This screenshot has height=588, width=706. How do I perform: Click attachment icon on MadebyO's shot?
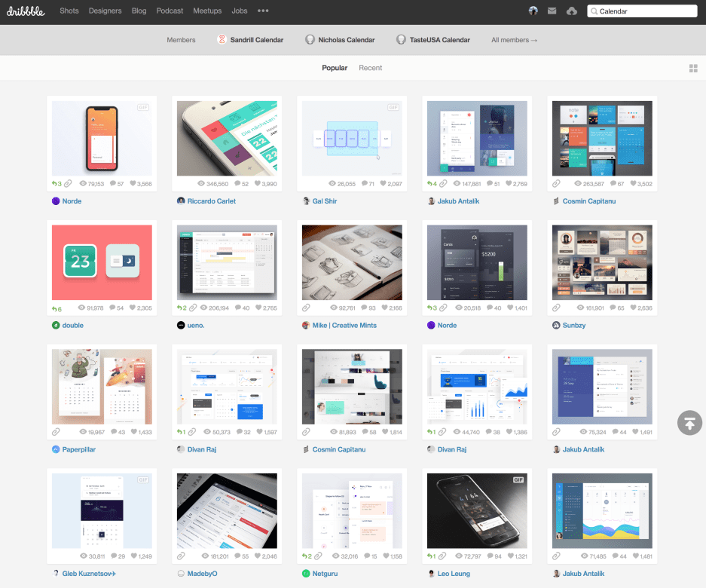click(181, 556)
